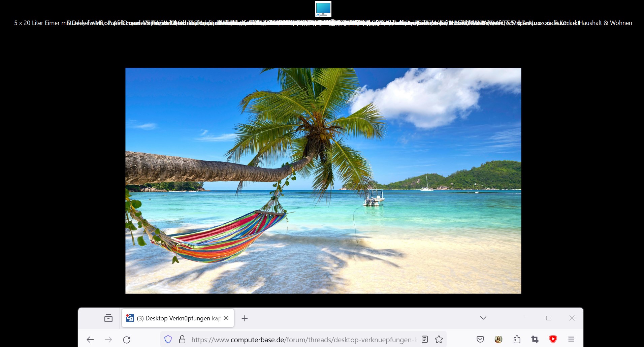The width and height of the screenshot is (644, 347).
Task: Save the page to Pocket
Action: (480, 339)
